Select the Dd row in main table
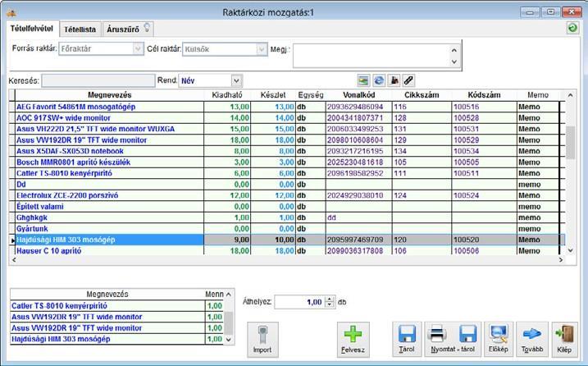Viewport: 588px width, 366px height. tap(287, 185)
